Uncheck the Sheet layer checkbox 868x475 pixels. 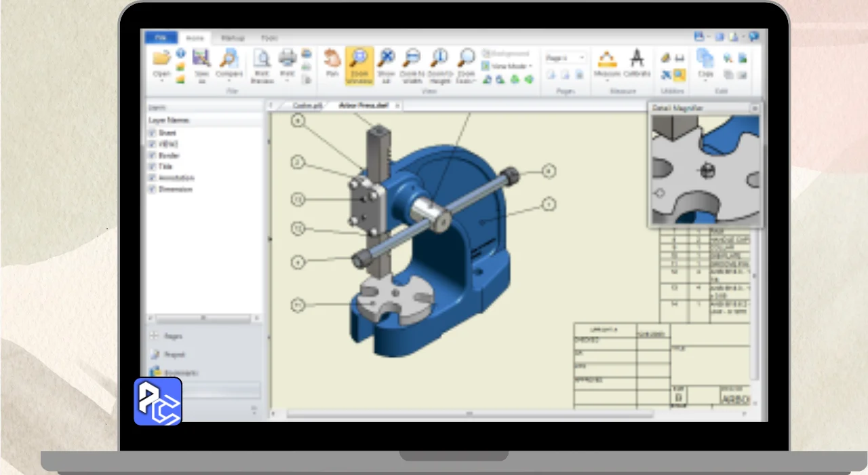click(x=153, y=133)
